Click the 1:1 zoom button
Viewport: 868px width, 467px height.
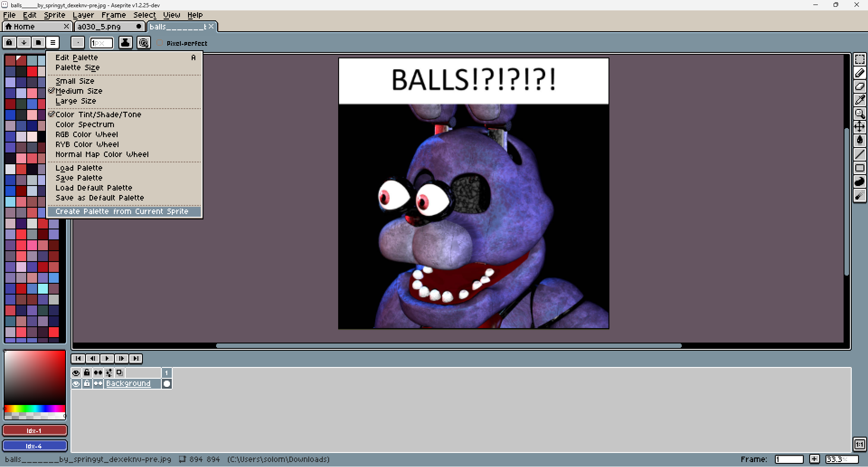pos(859,444)
